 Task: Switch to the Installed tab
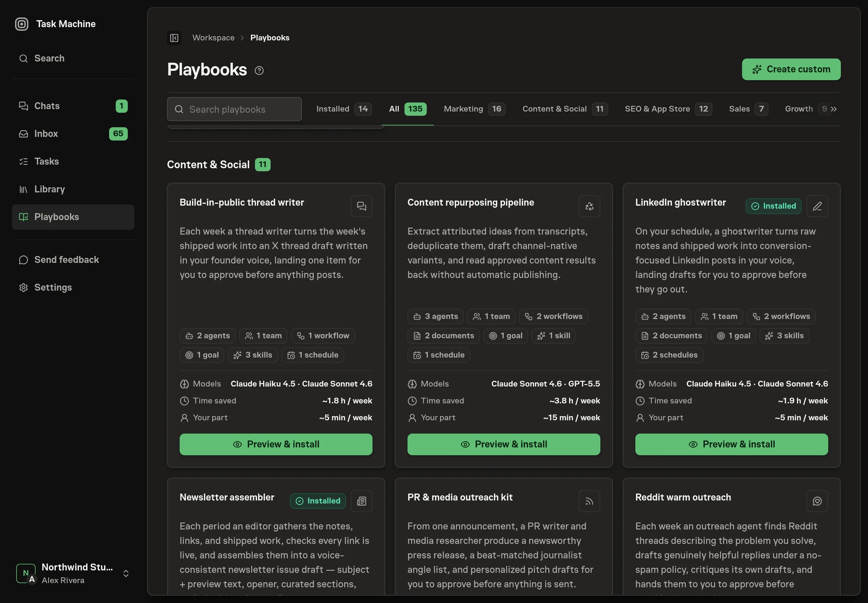pyautogui.click(x=344, y=109)
